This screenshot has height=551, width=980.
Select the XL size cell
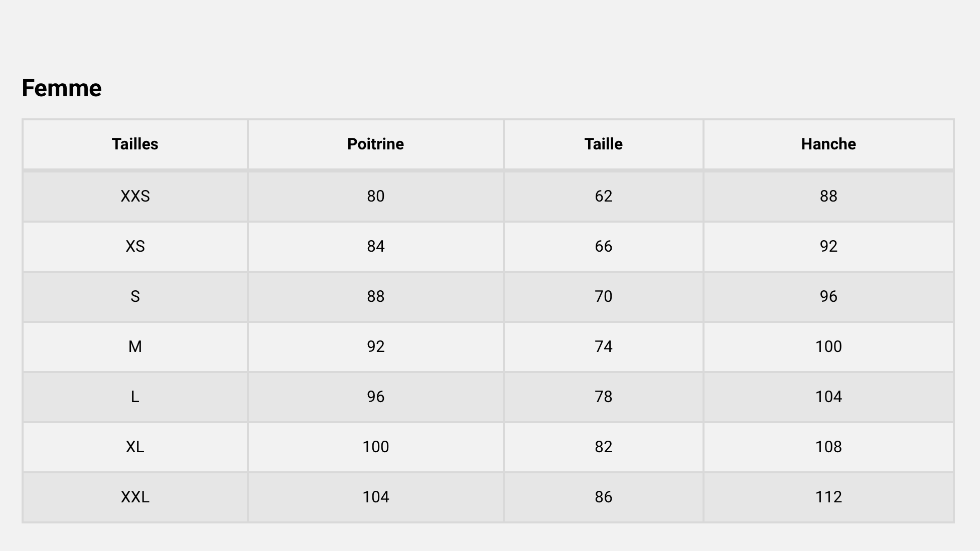135,447
